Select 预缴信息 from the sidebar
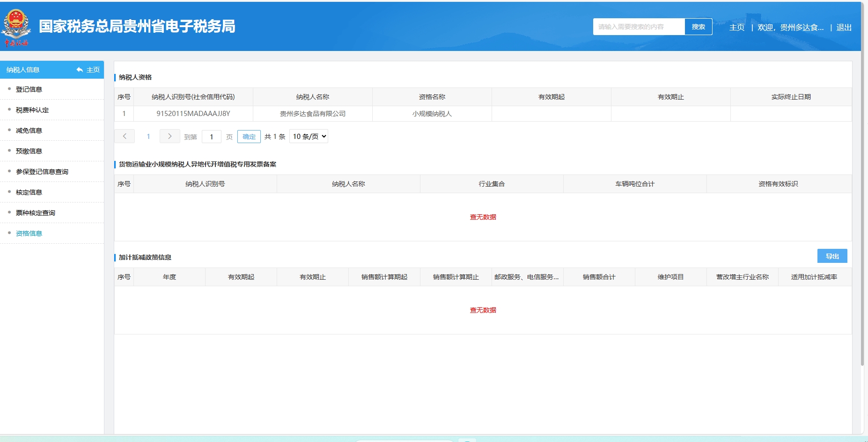 click(29, 151)
